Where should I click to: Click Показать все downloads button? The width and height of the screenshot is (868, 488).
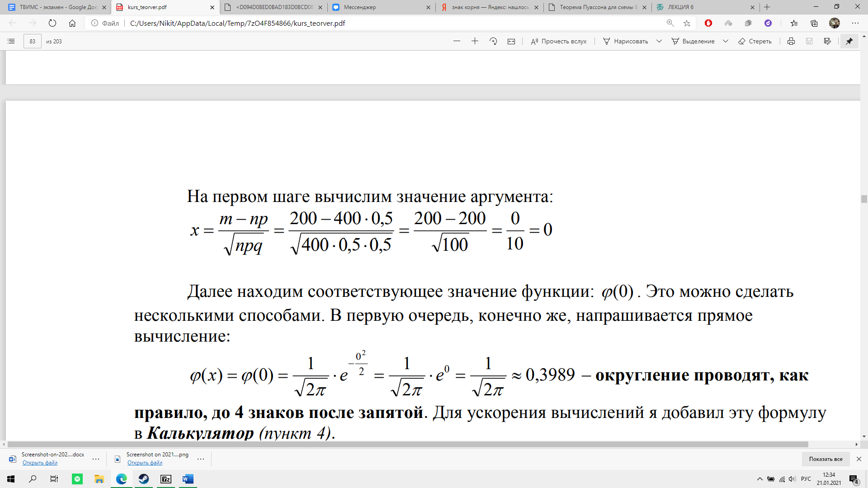coord(826,459)
